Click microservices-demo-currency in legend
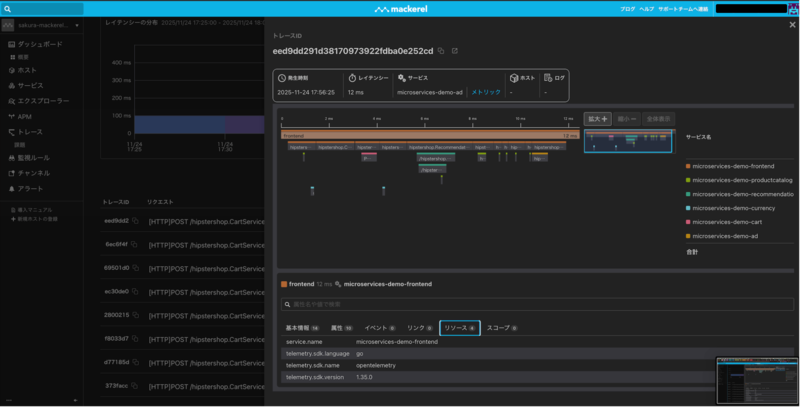The image size is (800, 407). tap(733, 208)
